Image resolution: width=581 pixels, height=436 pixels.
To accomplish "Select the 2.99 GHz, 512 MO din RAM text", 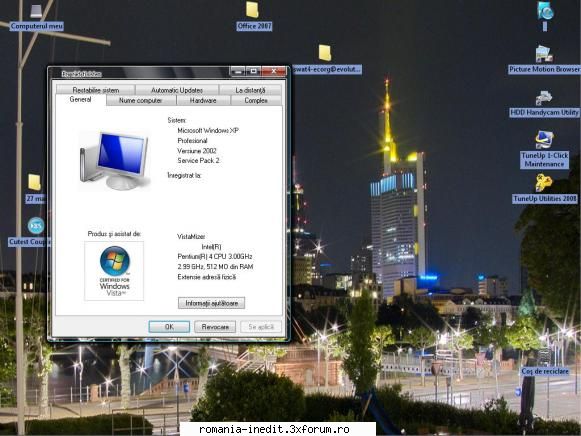I will tap(215, 267).
